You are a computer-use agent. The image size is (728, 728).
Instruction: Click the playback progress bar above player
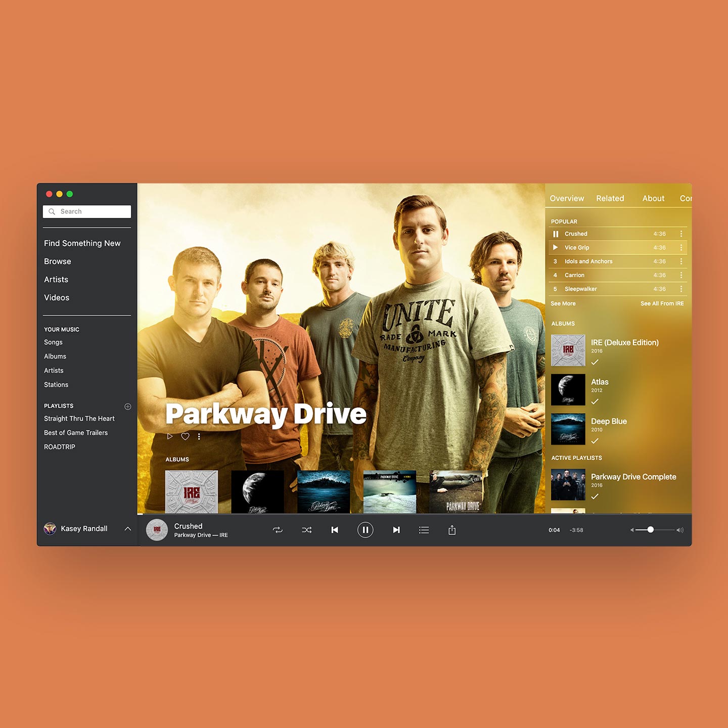(415, 514)
